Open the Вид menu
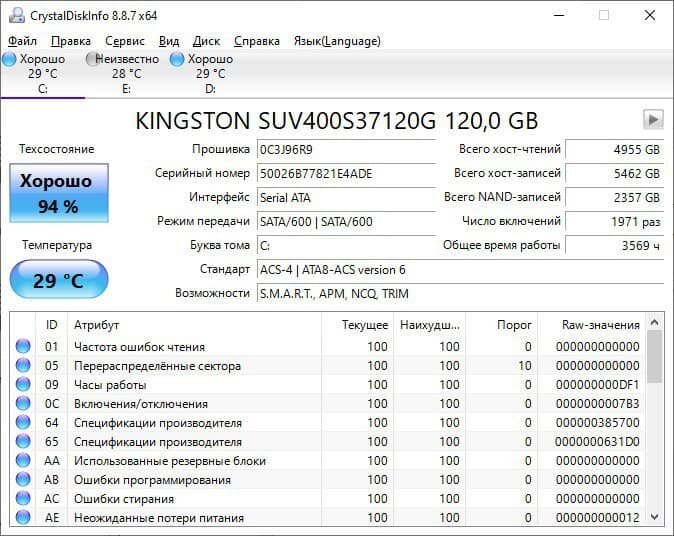Screen dimensions: 674x536 coord(169,41)
